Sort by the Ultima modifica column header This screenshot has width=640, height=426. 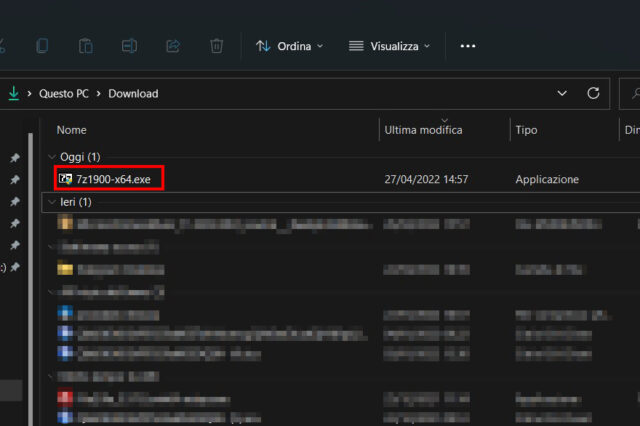pyautogui.click(x=423, y=130)
